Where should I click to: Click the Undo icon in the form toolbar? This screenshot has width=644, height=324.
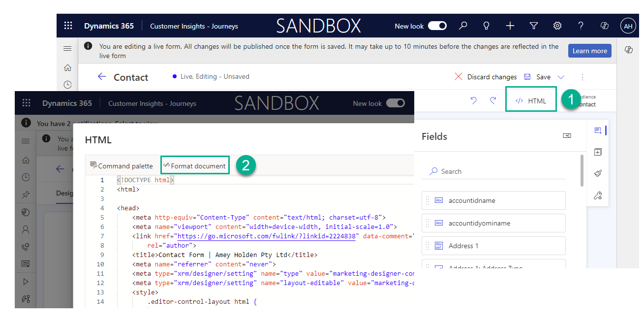click(473, 100)
